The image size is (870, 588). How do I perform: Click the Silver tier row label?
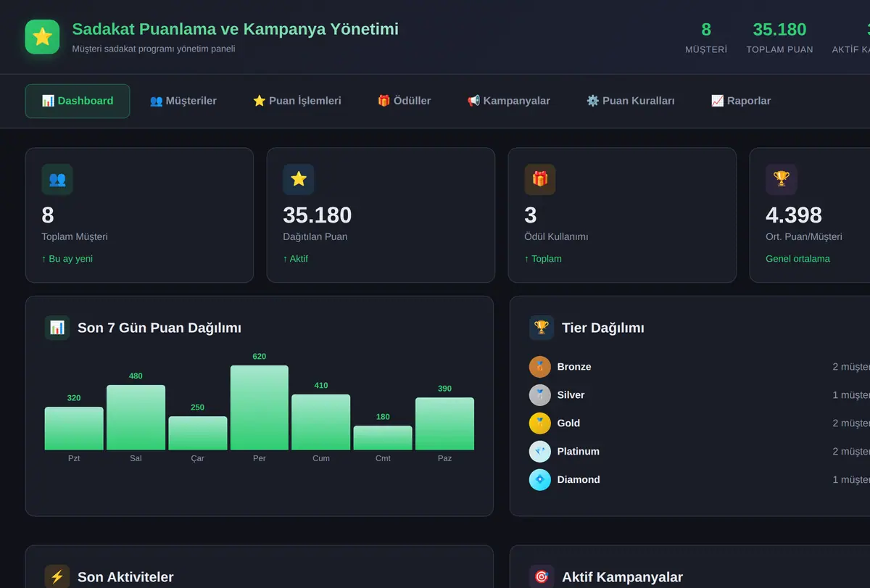click(x=571, y=395)
